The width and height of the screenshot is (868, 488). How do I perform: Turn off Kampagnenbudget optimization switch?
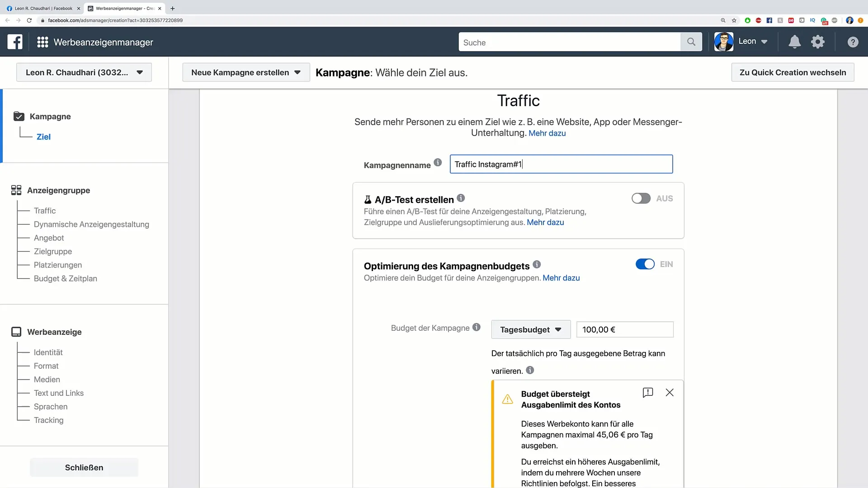[x=645, y=264]
